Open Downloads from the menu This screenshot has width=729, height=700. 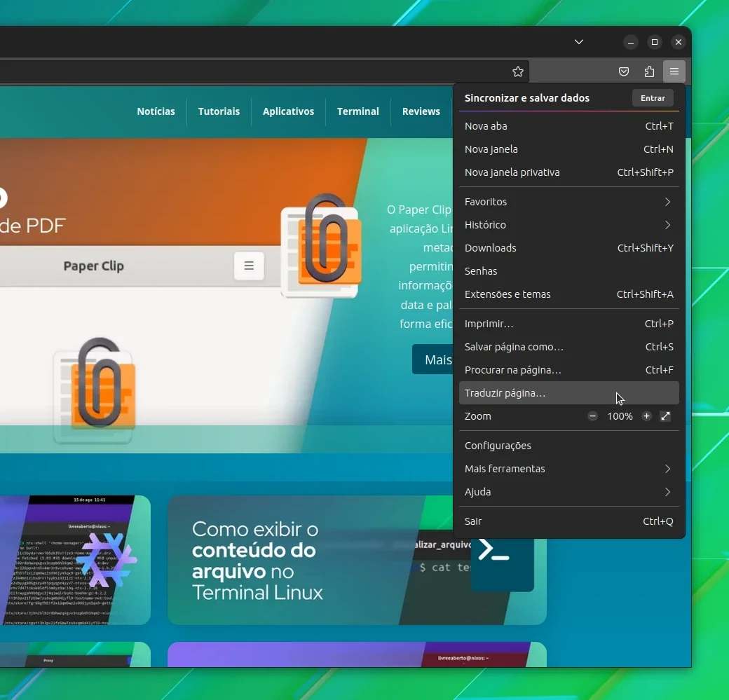click(568, 248)
